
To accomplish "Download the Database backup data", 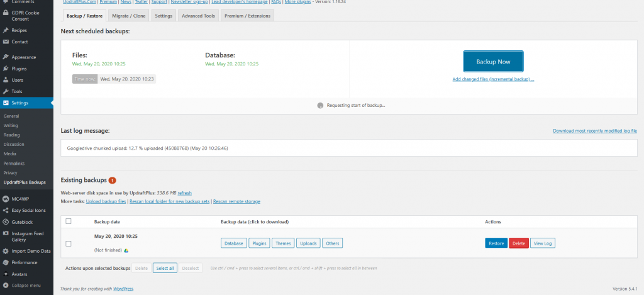I will (x=234, y=243).
